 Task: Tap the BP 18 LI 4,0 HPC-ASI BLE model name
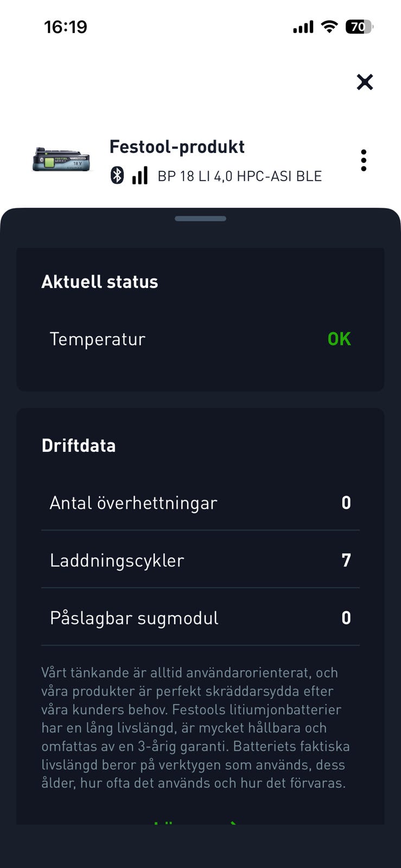tap(240, 176)
